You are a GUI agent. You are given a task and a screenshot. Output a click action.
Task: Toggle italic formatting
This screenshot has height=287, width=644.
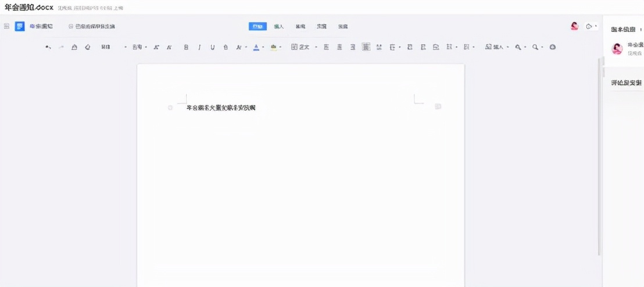tap(199, 47)
